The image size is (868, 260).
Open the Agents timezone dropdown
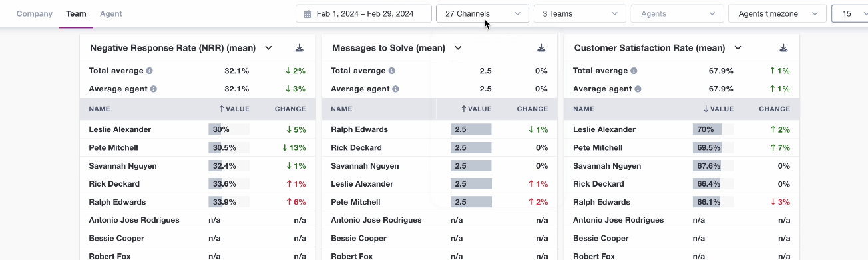coord(777,13)
